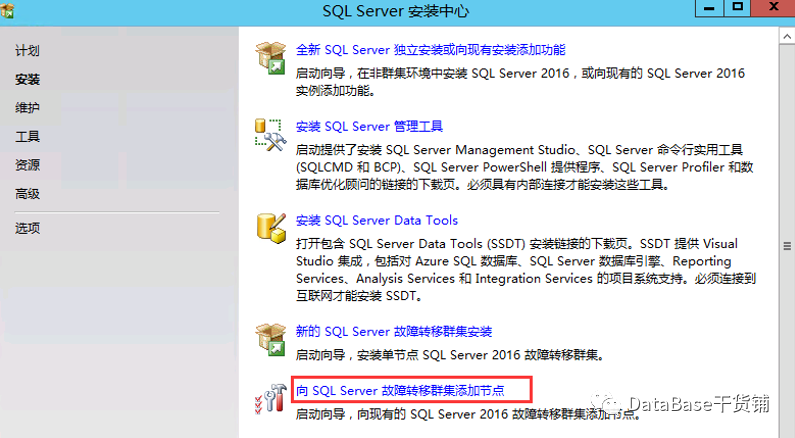Open the 安装 SQL Server 管理工具 link
This screenshot has width=795, height=438.
click(369, 126)
